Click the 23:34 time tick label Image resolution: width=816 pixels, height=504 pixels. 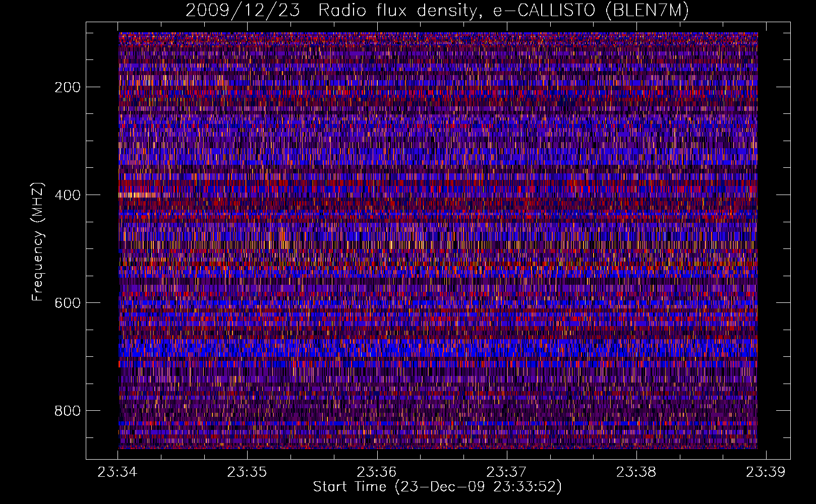(x=118, y=472)
